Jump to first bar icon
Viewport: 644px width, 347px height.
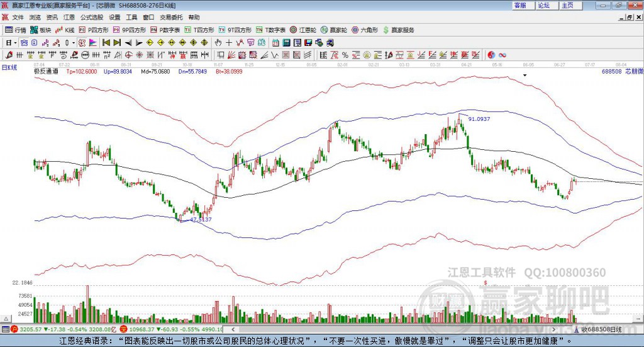click(x=106, y=43)
